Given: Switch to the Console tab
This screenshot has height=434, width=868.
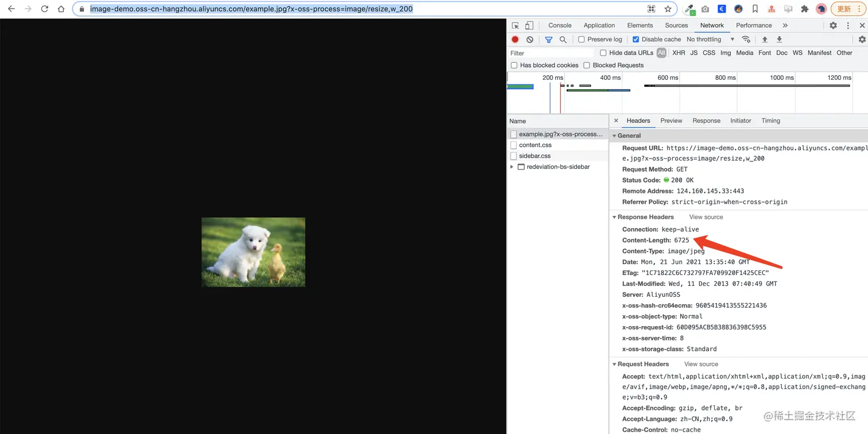Looking at the screenshot, I should coord(560,25).
